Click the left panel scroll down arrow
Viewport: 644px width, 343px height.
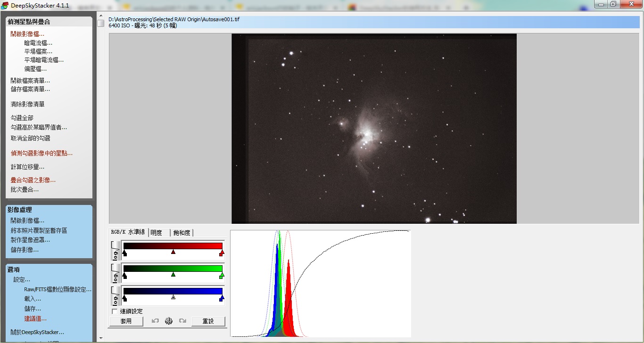(x=101, y=338)
